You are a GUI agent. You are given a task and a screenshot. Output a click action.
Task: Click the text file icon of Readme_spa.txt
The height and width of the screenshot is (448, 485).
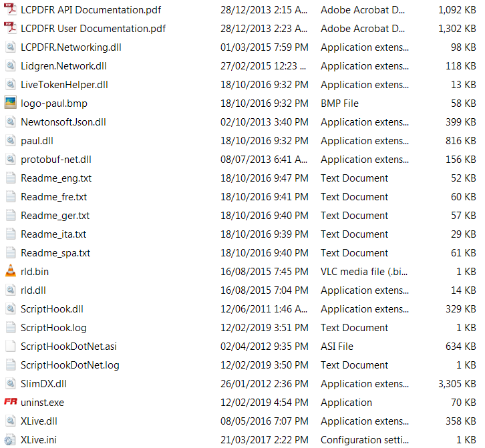coord(10,252)
